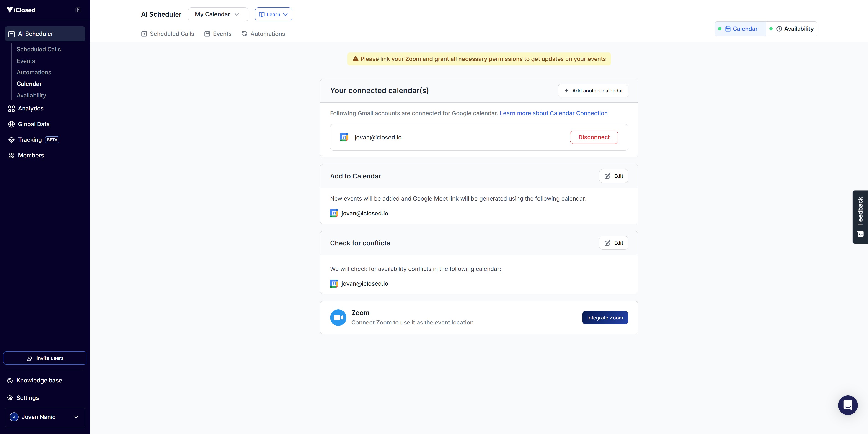This screenshot has width=868, height=434.
Task: Go to the Automations tab
Action: 263,34
